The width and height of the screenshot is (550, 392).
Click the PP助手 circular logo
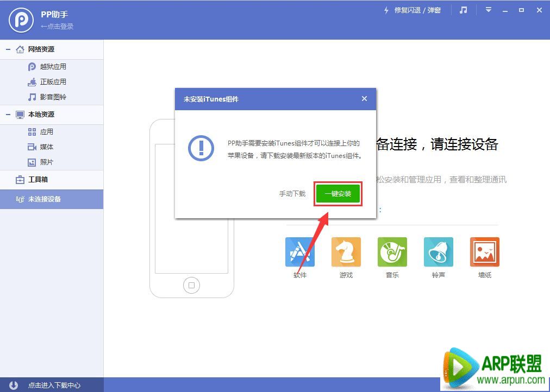point(20,20)
